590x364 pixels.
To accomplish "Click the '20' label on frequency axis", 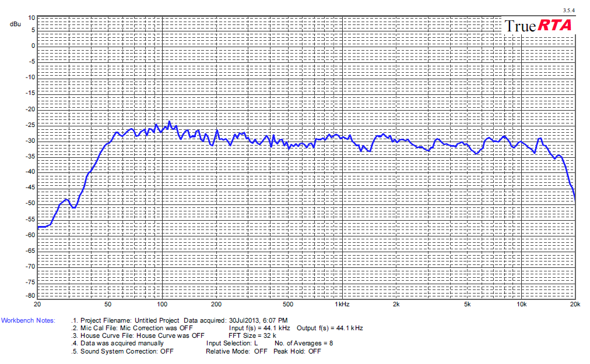I will [37, 304].
